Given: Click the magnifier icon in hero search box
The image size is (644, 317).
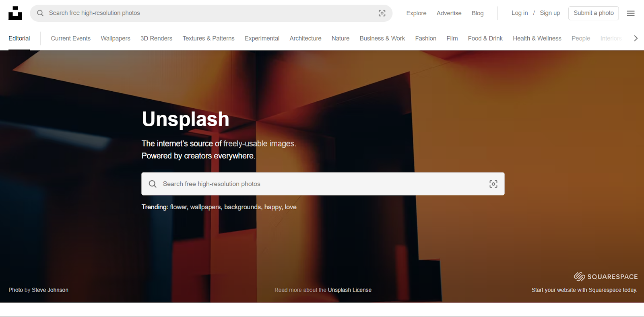Looking at the screenshot, I should pos(153,184).
